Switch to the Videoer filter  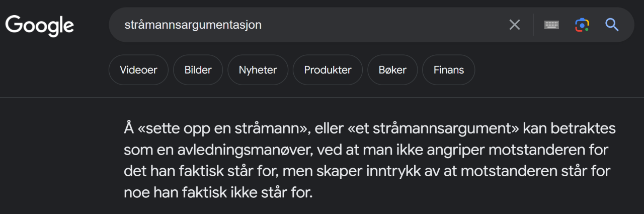point(138,70)
